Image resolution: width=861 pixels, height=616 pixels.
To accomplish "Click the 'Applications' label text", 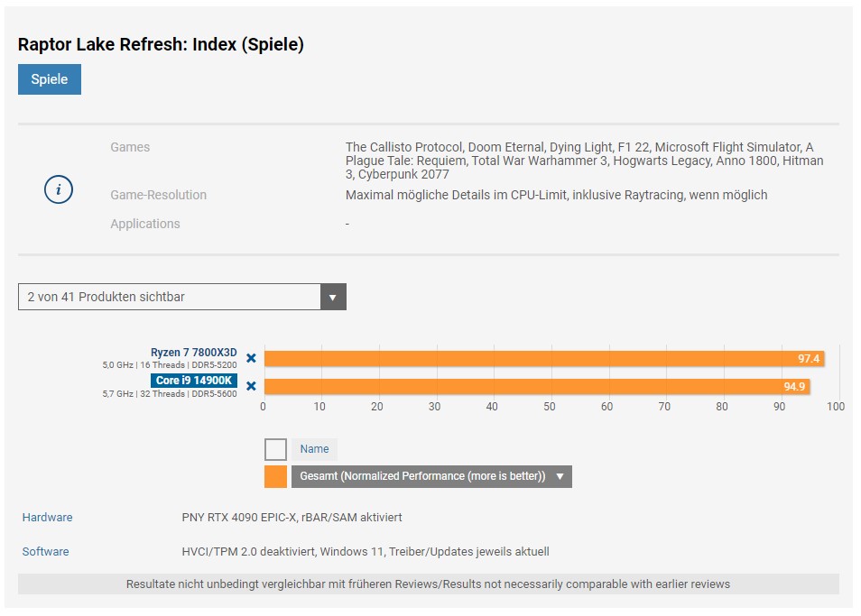I will click(x=145, y=224).
